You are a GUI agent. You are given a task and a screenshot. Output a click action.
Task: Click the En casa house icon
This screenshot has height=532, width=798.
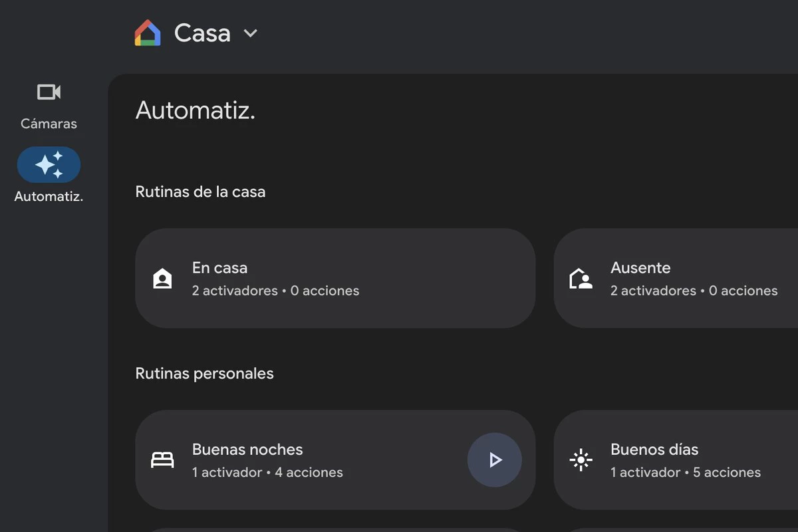point(162,279)
